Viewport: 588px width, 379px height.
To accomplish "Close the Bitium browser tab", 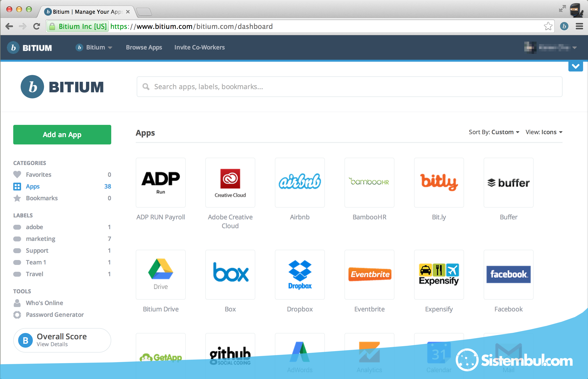I will tap(128, 12).
